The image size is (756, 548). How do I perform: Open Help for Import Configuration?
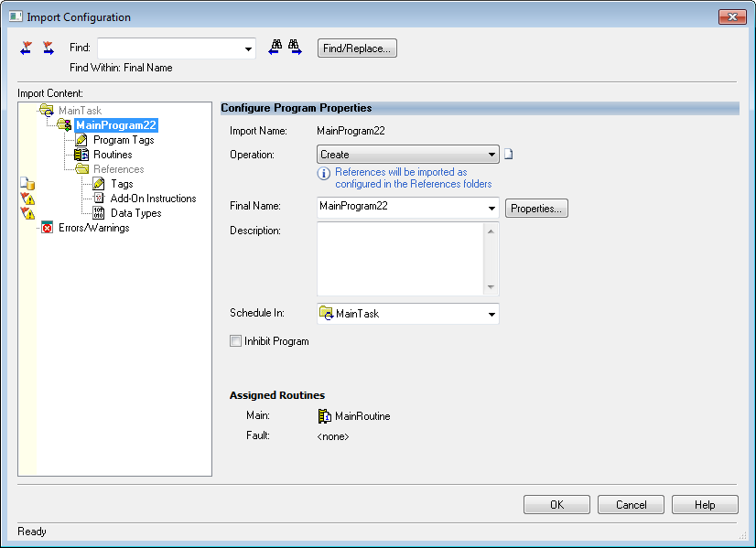(x=705, y=505)
